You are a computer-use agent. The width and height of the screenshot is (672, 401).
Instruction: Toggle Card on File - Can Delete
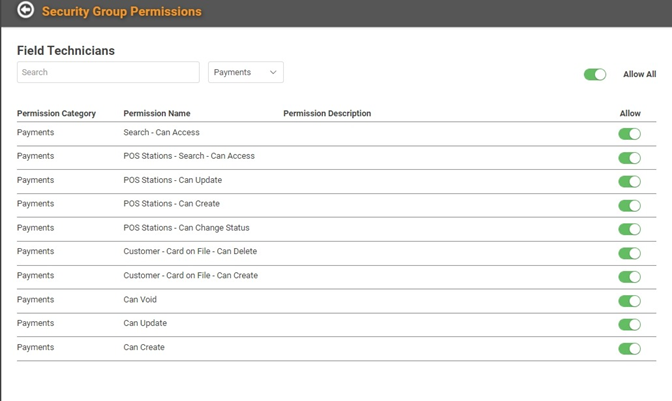(630, 253)
